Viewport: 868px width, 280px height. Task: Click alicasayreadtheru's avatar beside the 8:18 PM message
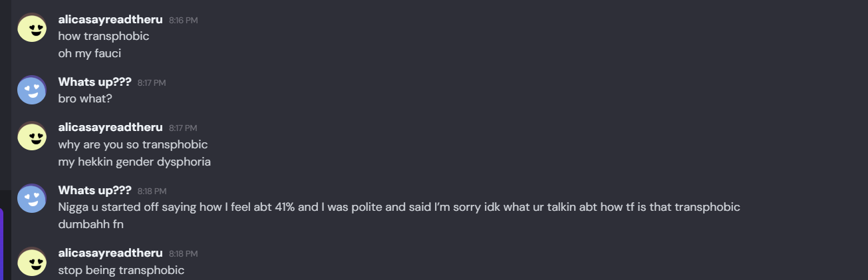pyautogui.click(x=32, y=261)
